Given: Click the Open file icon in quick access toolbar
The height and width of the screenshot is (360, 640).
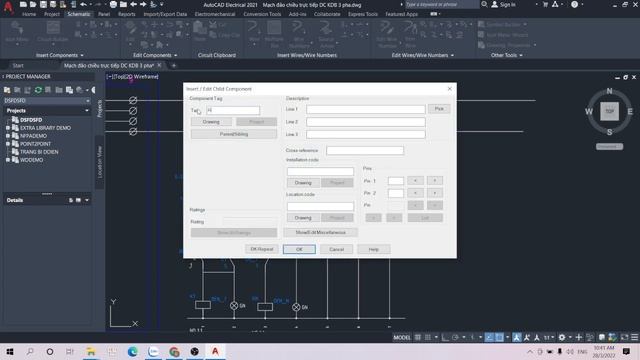Looking at the screenshot, I should click(33, 4).
